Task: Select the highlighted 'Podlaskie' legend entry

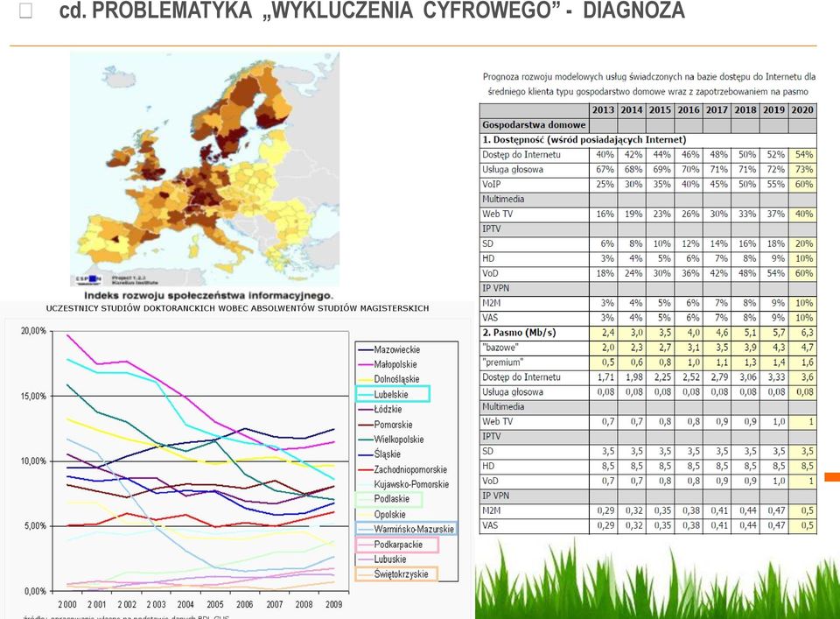Action: tap(389, 499)
